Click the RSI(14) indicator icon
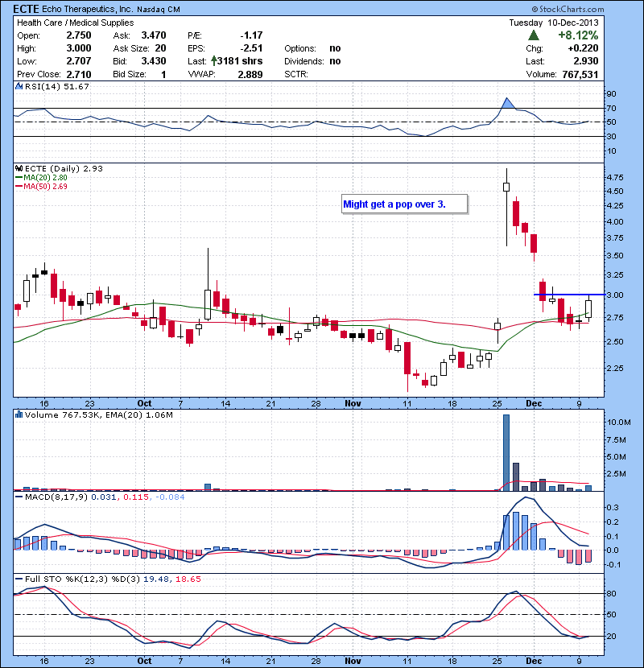 (19, 86)
